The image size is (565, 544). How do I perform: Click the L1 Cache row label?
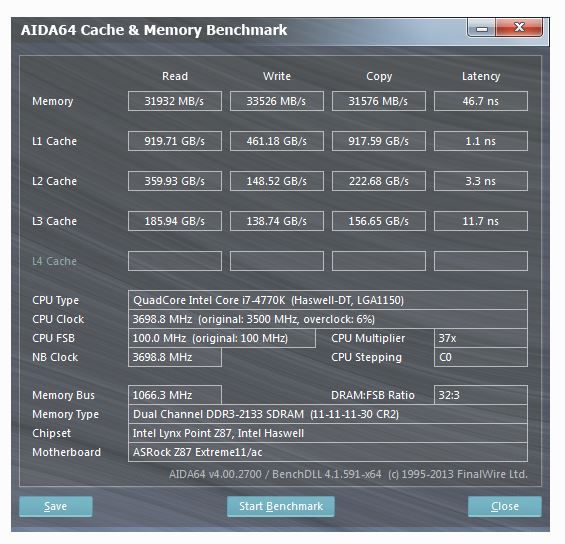pyautogui.click(x=54, y=141)
